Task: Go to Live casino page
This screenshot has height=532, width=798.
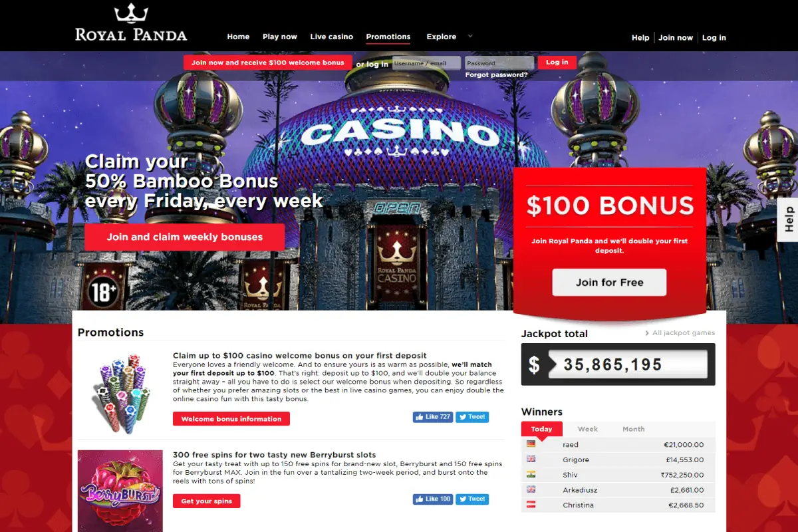Action: pos(332,37)
